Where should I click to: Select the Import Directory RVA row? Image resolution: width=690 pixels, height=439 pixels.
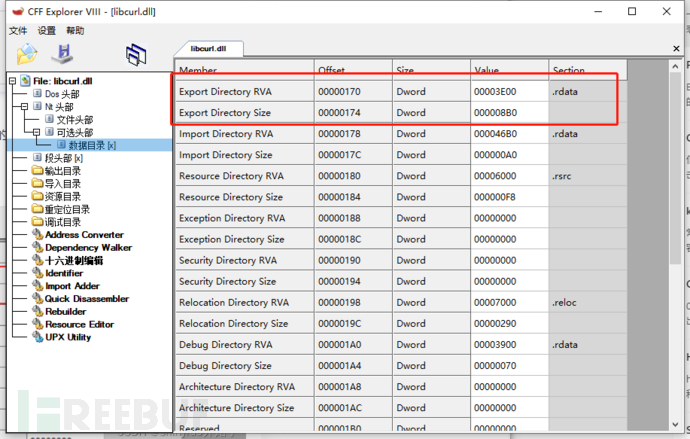[x=240, y=134]
